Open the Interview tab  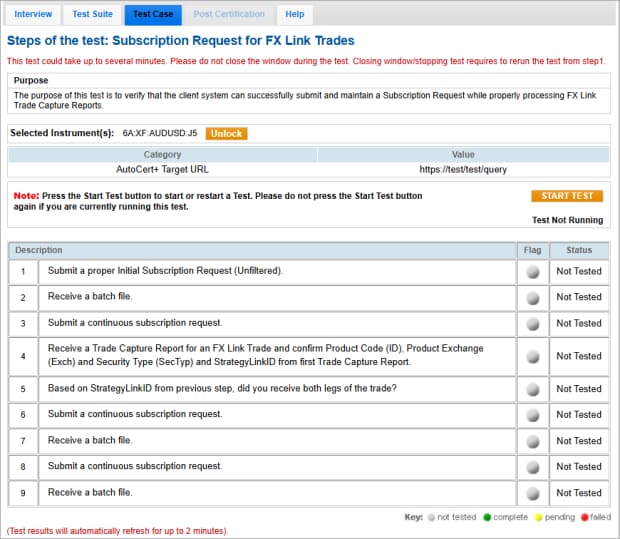coord(33,14)
